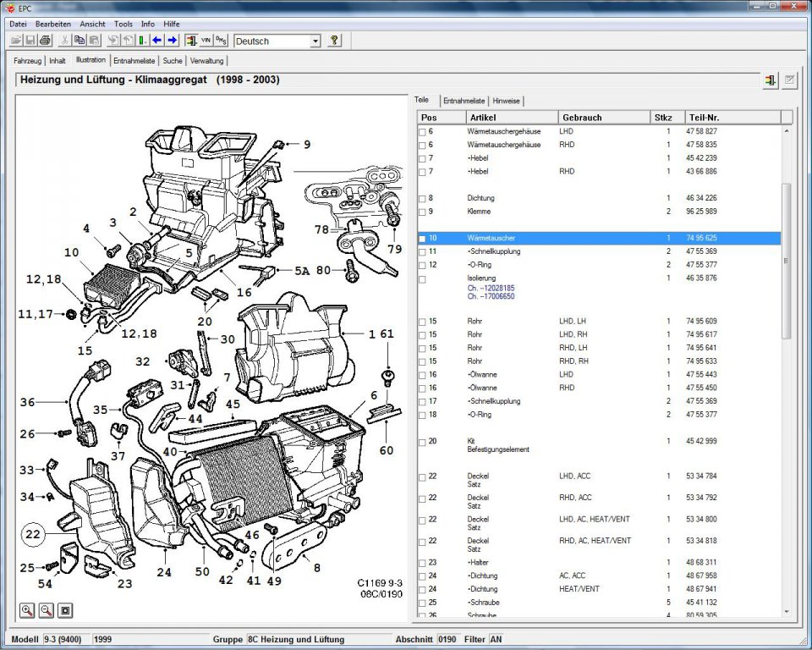
Task: Click the parts list vertical scrollbar thumb
Action: 787,261
